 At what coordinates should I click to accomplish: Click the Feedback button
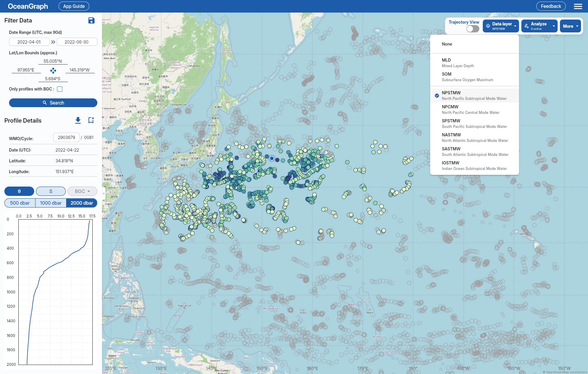(x=551, y=6)
